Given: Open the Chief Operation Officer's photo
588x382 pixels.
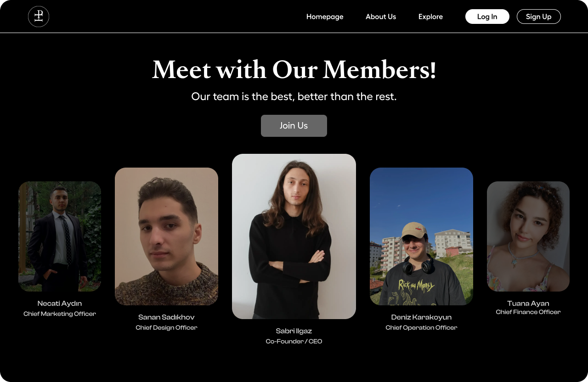Looking at the screenshot, I should coord(421,236).
